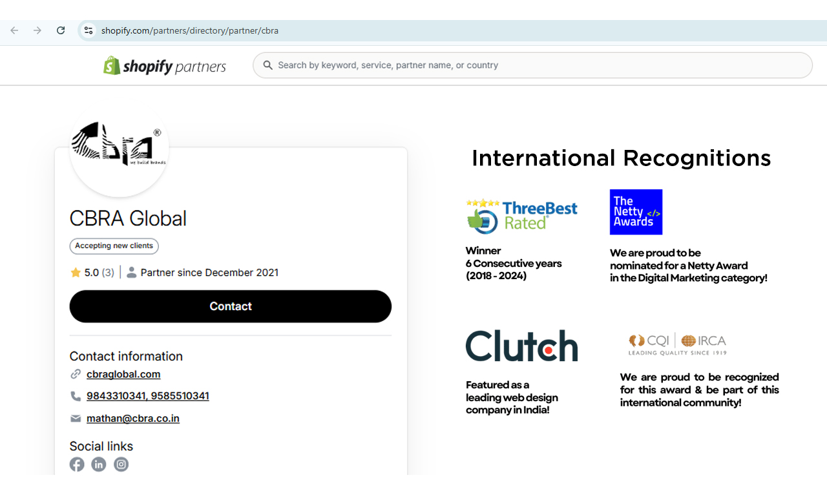Viewport: 827px width, 504px height.
Task: Reload the page with refresh icon
Action: tap(61, 30)
